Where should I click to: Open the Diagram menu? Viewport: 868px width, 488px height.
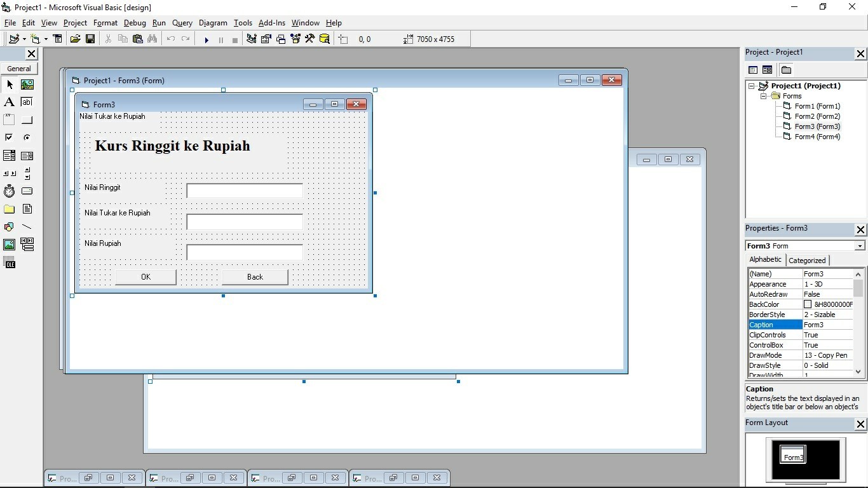(x=213, y=23)
